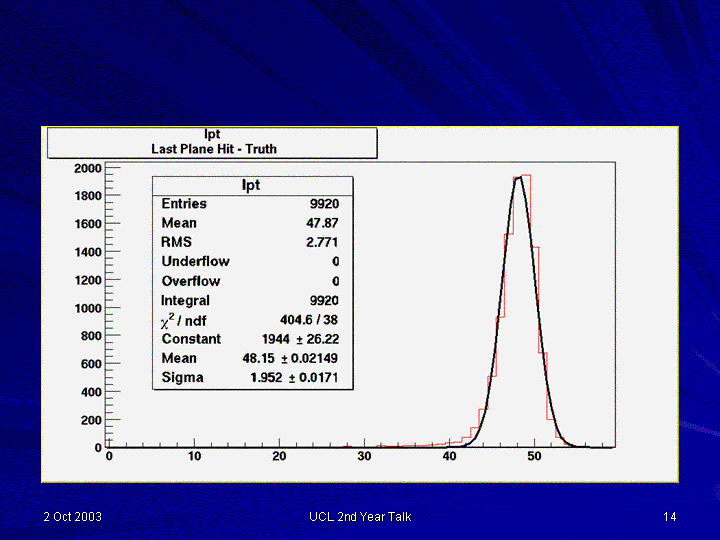Click the y-axis label 1600

point(88,224)
